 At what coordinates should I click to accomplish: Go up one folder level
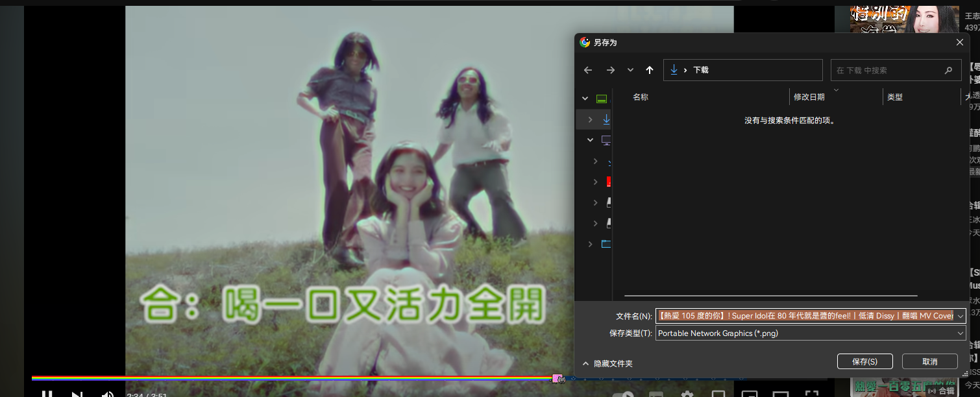point(650,70)
